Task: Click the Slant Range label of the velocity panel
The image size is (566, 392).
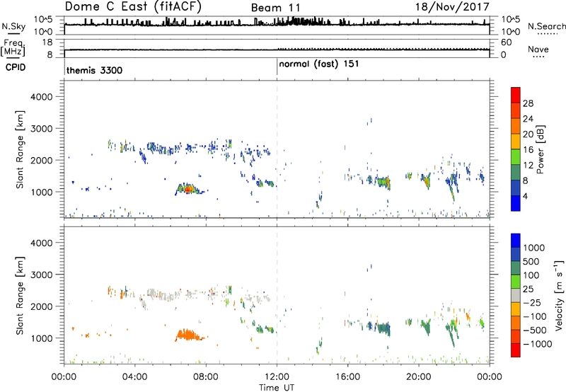Action: [20, 296]
